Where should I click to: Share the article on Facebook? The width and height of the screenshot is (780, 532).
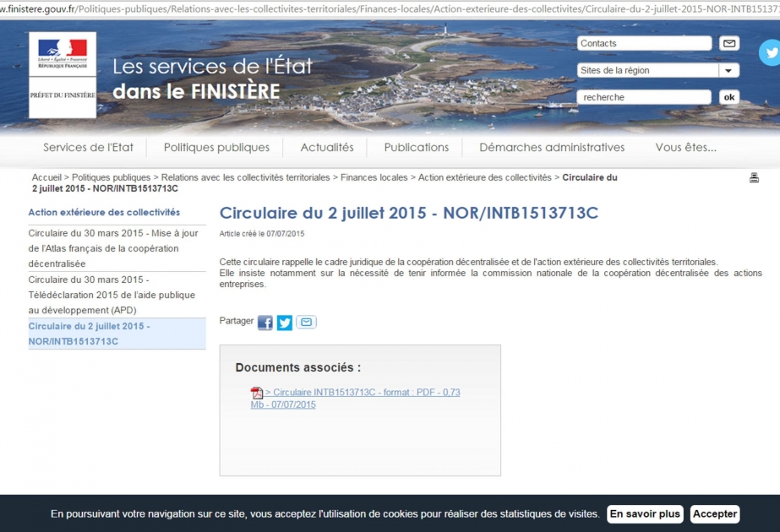pos(265,323)
